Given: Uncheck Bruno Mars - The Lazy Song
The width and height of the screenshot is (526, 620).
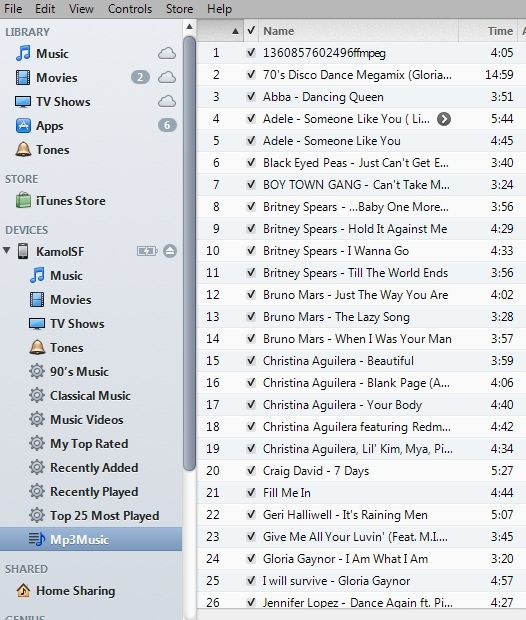Looking at the screenshot, I should pos(251,316).
